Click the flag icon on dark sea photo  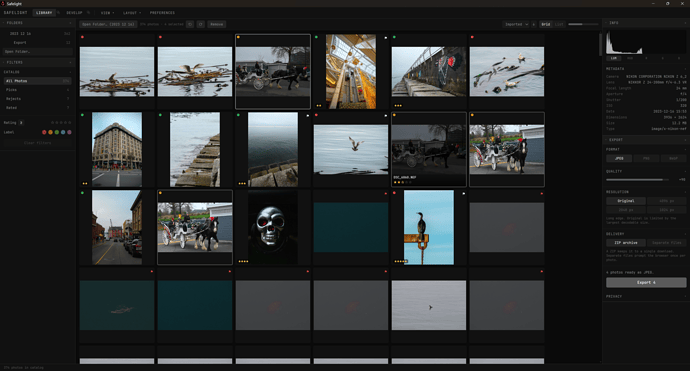click(308, 116)
